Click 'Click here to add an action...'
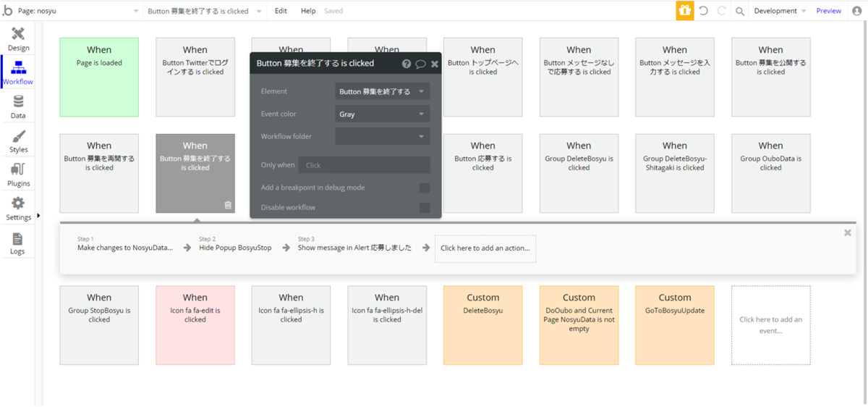The image size is (868, 407). [485, 248]
